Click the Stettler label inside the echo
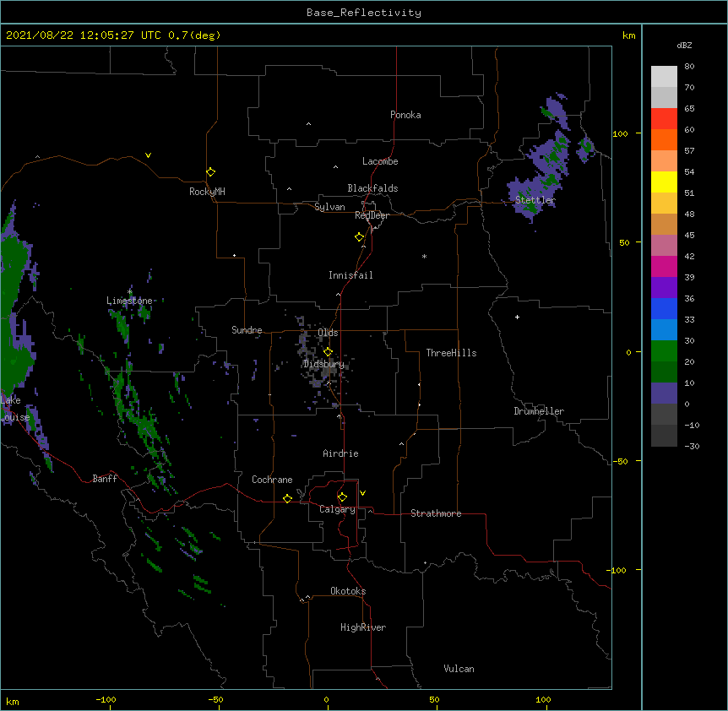 pyautogui.click(x=535, y=200)
